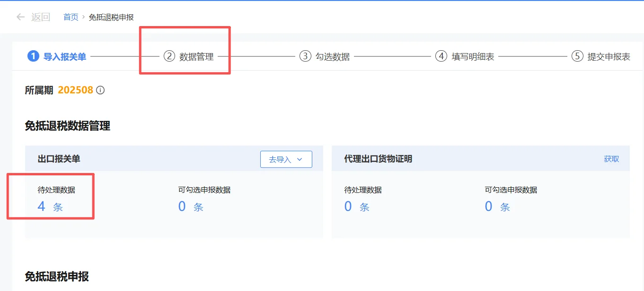The image size is (644, 291).
Task: Open the 首页 breadcrumb link
Action: click(70, 17)
